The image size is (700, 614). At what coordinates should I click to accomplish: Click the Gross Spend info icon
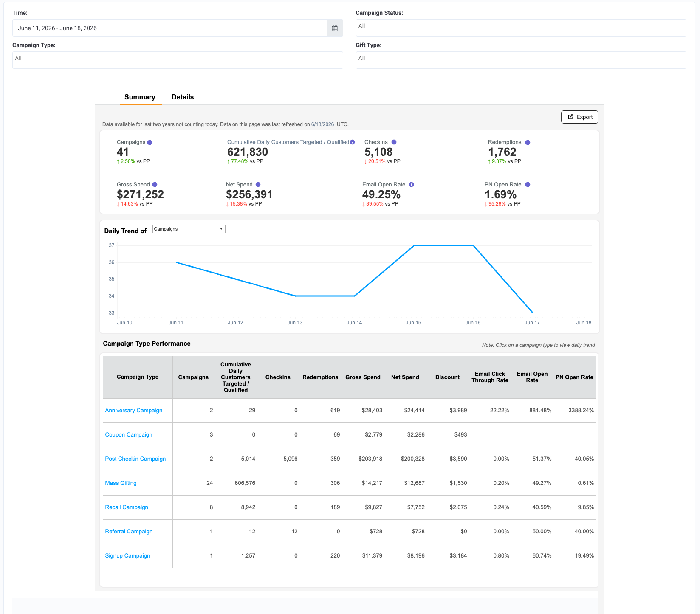click(x=155, y=185)
